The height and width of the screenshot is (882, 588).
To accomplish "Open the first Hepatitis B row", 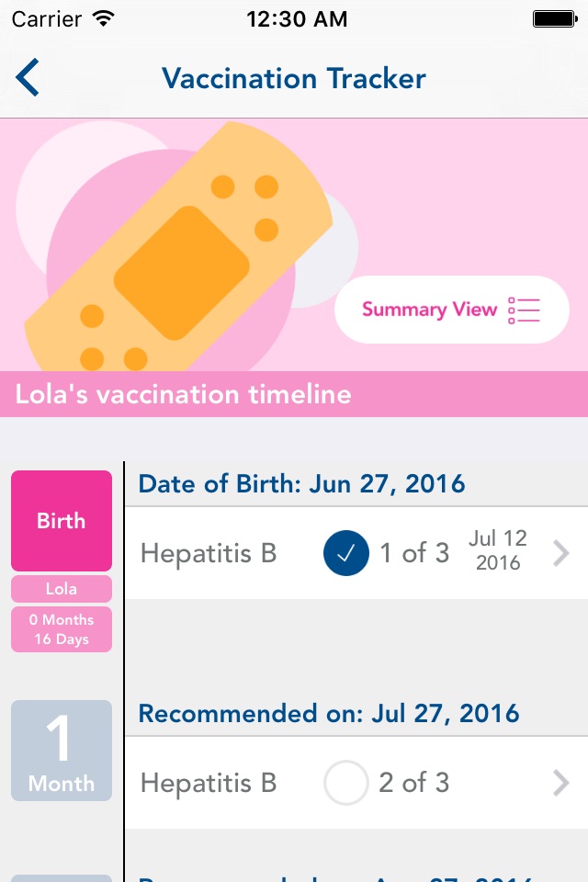I will [356, 553].
